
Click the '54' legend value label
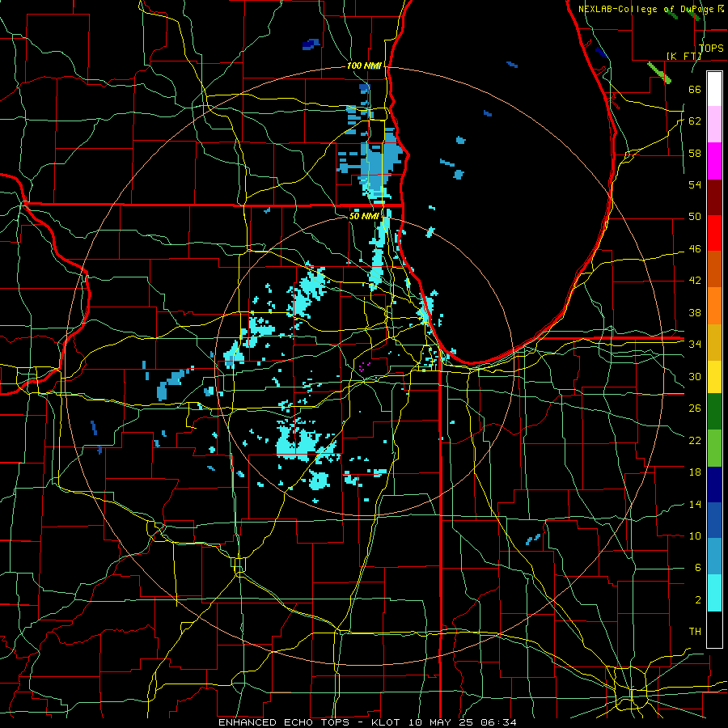(695, 184)
